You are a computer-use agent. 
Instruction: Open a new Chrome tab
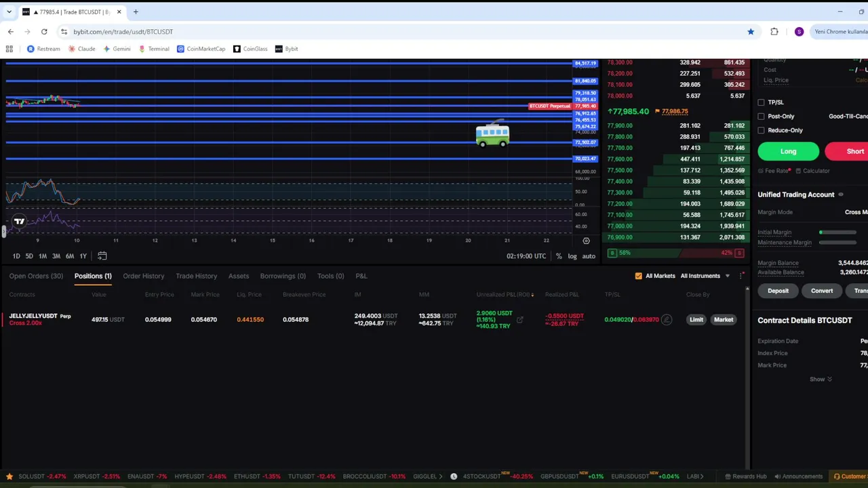coord(136,12)
